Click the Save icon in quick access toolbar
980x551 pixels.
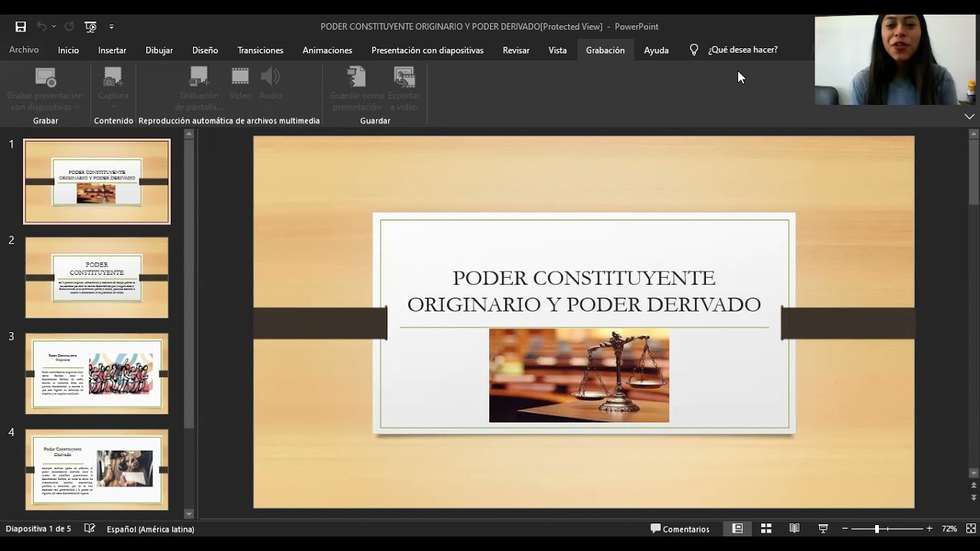point(21,27)
